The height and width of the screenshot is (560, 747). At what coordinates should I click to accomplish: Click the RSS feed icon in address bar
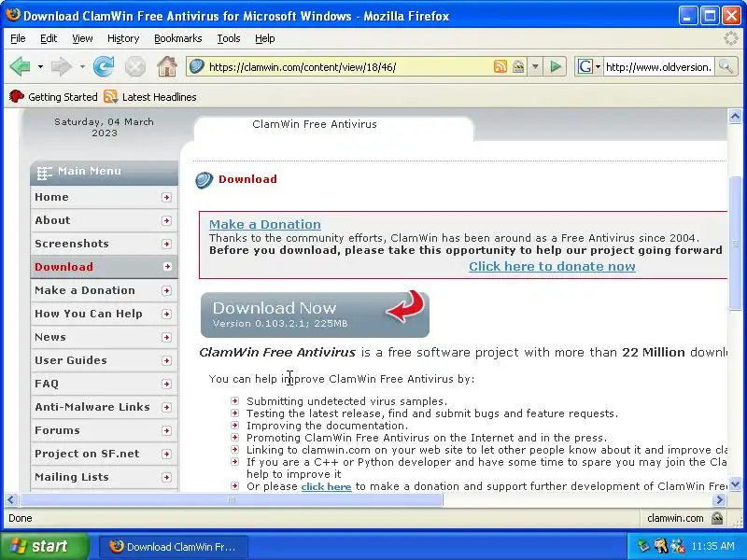coord(500,66)
